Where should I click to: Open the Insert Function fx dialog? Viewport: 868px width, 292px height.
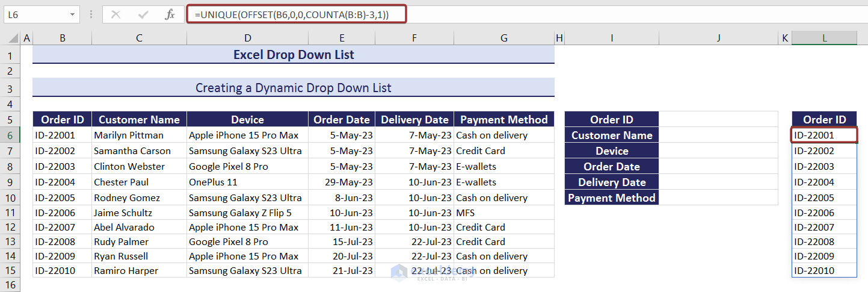click(170, 14)
